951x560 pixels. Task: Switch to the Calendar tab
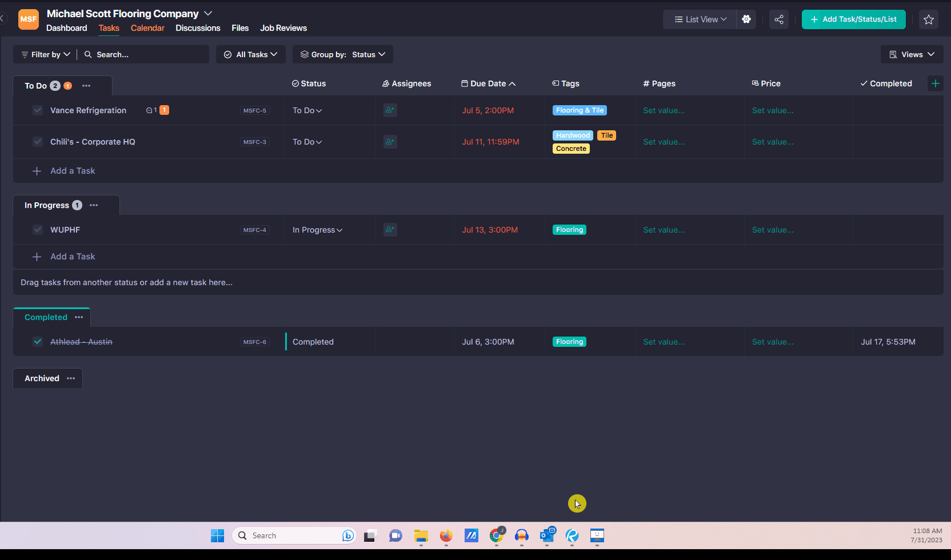point(147,28)
